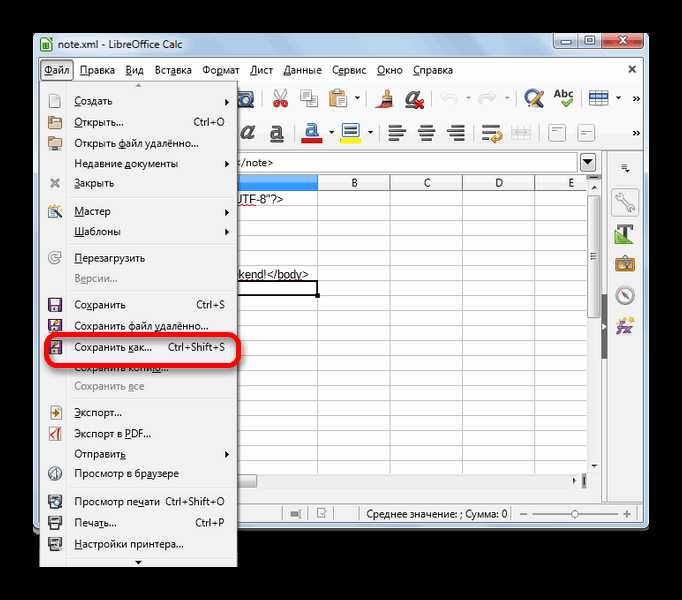Click the Align top icon
This screenshot has height=600, width=682.
coord(557,133)
